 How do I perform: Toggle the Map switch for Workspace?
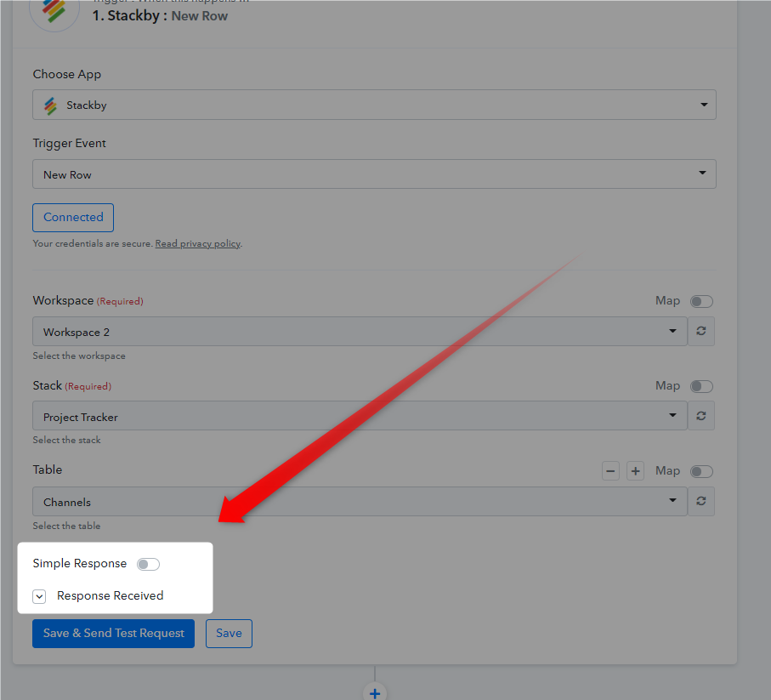(701, 301)
